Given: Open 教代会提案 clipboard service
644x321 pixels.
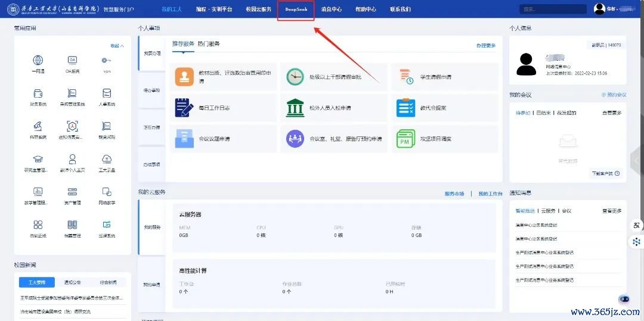Looking at the screenshot, I should [x=445, y=108].
